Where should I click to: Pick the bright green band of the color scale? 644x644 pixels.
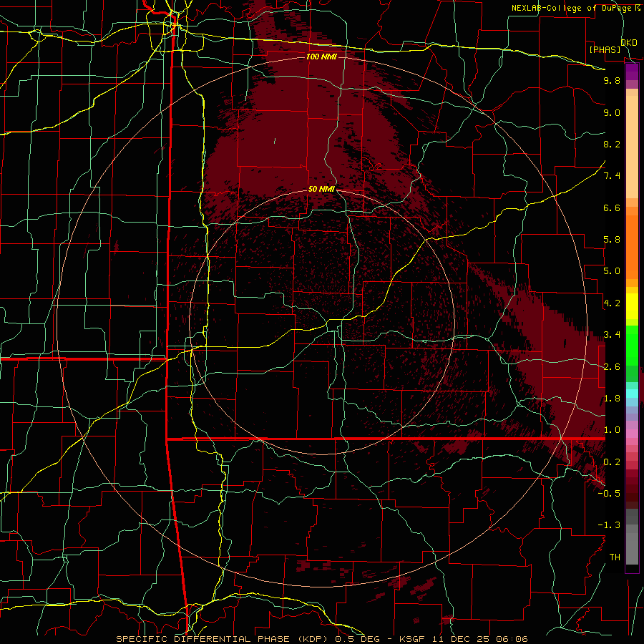tap(632, 346)
